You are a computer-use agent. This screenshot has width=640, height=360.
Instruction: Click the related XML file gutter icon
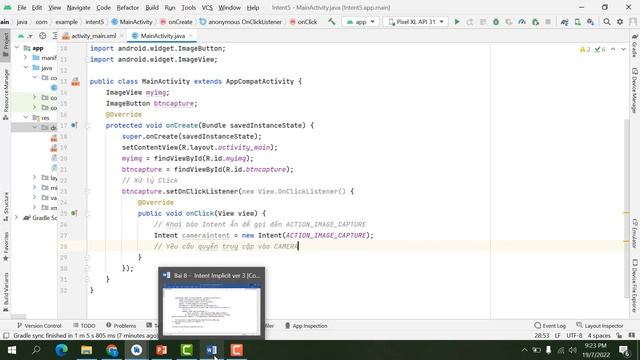coord(76,82)
